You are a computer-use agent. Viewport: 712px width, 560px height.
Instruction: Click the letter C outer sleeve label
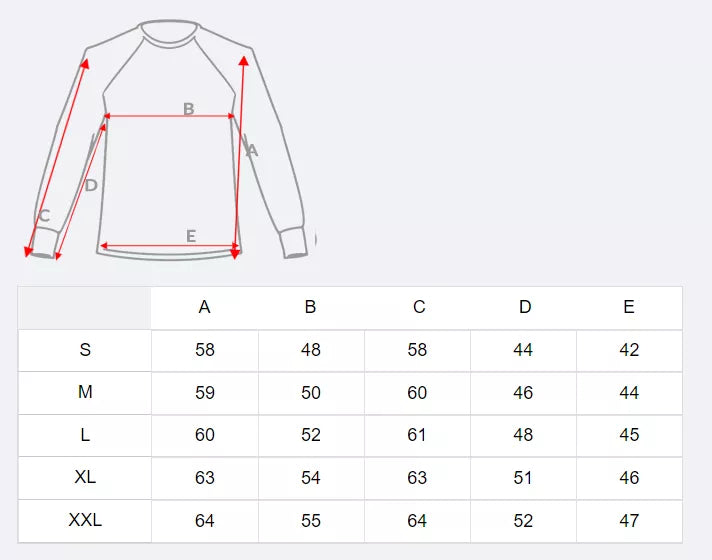pos(44,216)
